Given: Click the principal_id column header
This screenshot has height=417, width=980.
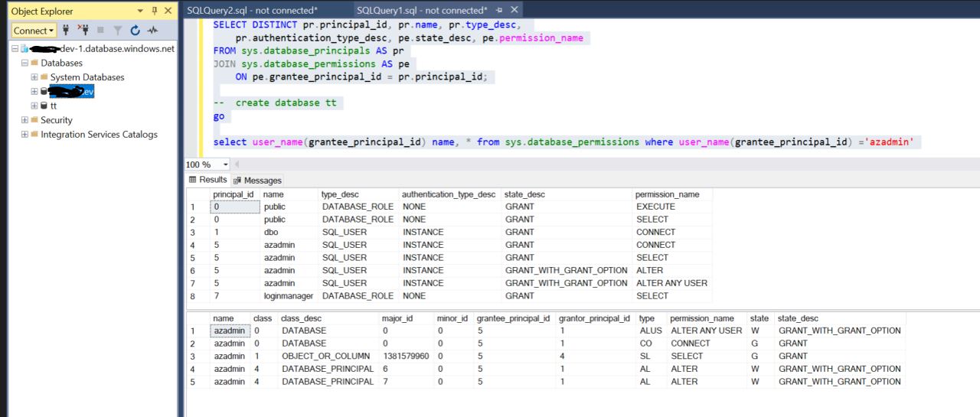Looking at the screenshot, I should (235, 194).
